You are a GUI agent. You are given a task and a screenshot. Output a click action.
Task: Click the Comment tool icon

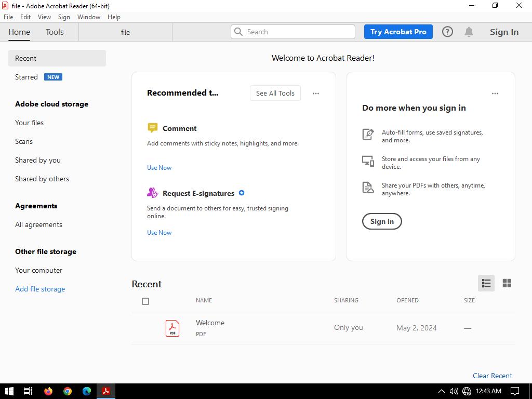pos(152,128)
